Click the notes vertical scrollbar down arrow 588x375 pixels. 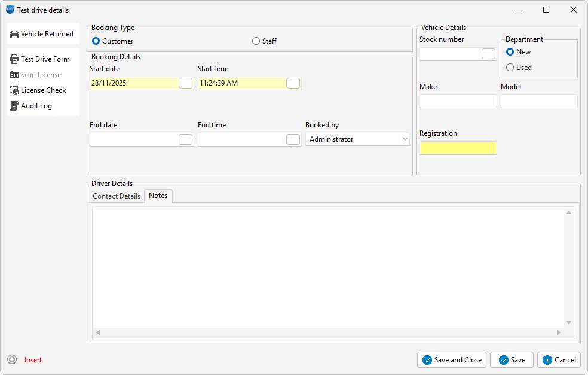[x=569, y=322]
